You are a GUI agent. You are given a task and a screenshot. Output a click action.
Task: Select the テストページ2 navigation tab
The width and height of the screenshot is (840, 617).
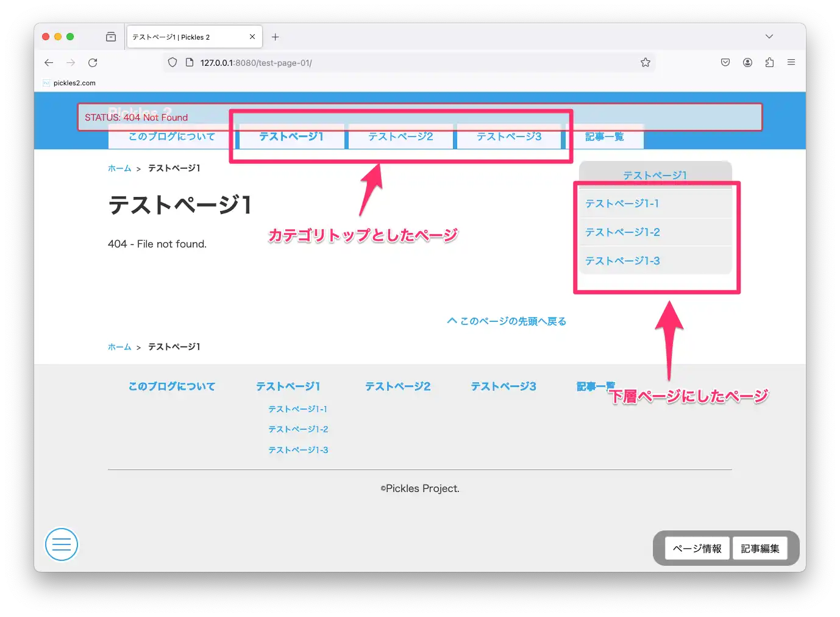(400, 137)
